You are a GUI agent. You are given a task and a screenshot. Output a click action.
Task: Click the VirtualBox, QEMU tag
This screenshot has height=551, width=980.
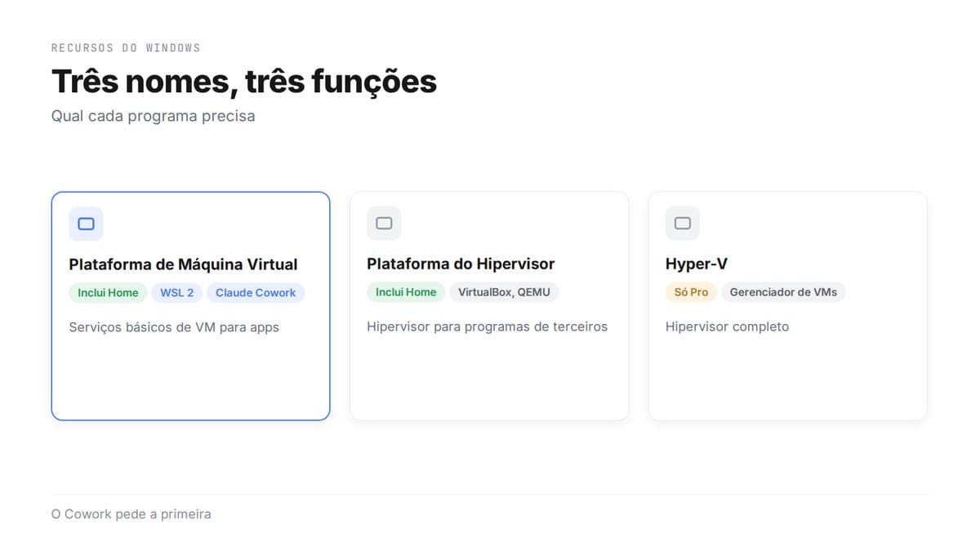point(504,292)
